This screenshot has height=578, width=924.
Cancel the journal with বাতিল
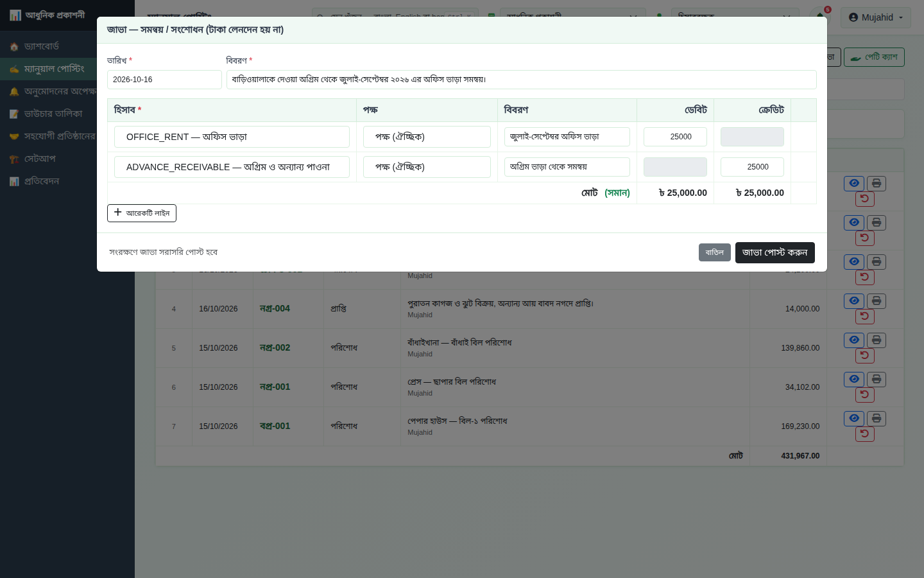(715, 252)
